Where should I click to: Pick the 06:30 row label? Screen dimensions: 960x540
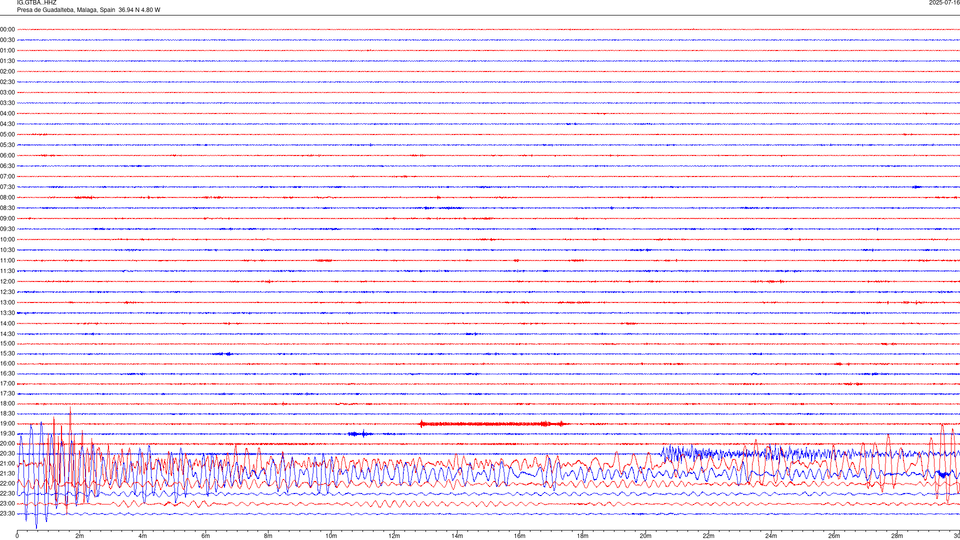(x=7, y=166)
